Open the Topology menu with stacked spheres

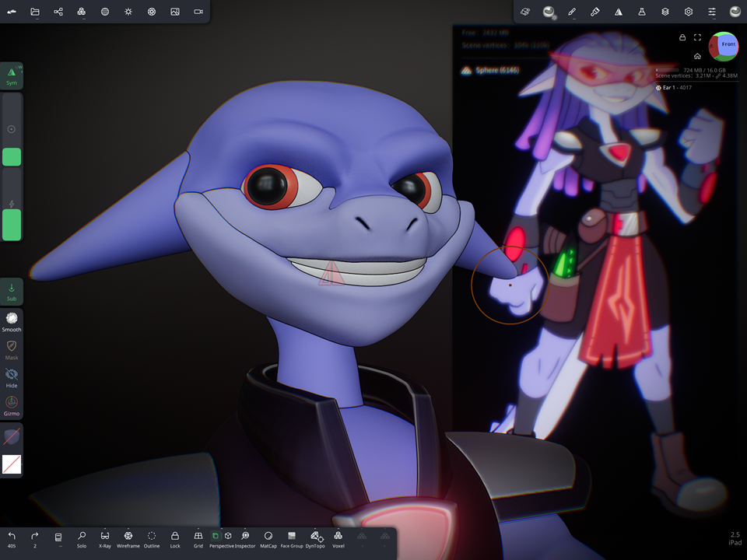tap(82, 12)
